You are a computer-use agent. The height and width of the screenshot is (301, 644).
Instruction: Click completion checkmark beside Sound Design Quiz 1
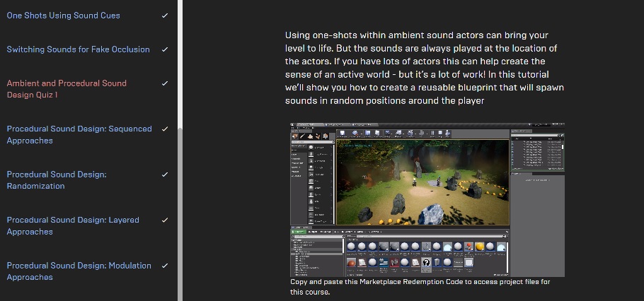pyautogui.click(x=165, y=83)
